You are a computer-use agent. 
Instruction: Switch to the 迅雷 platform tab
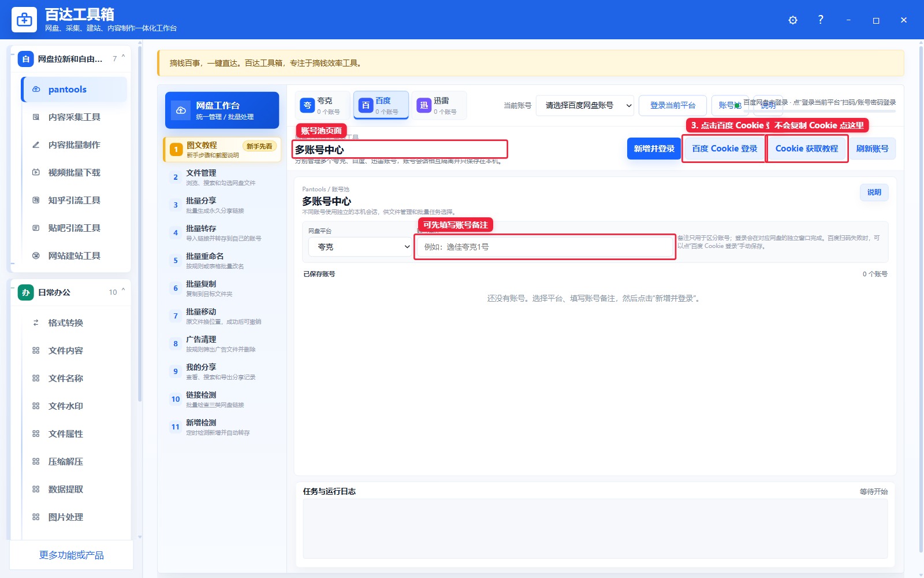[x=439, y=105]
